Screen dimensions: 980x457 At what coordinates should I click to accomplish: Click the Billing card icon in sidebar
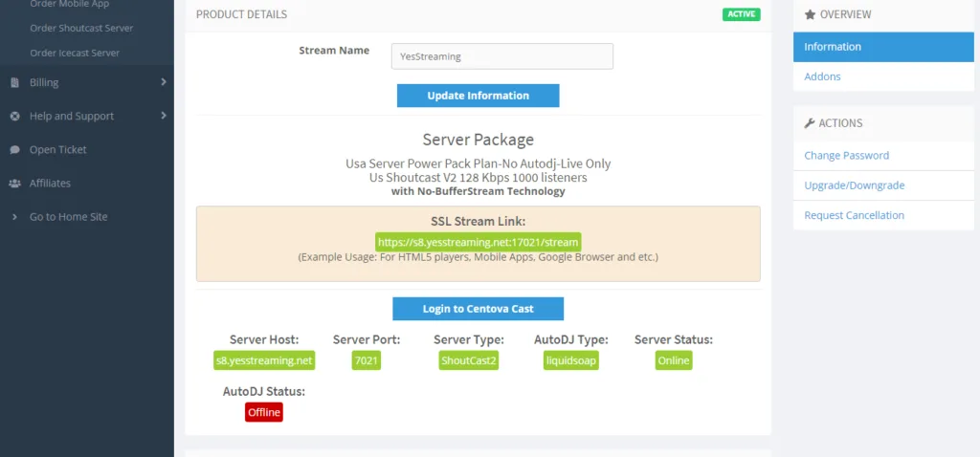tap(14, 83)
